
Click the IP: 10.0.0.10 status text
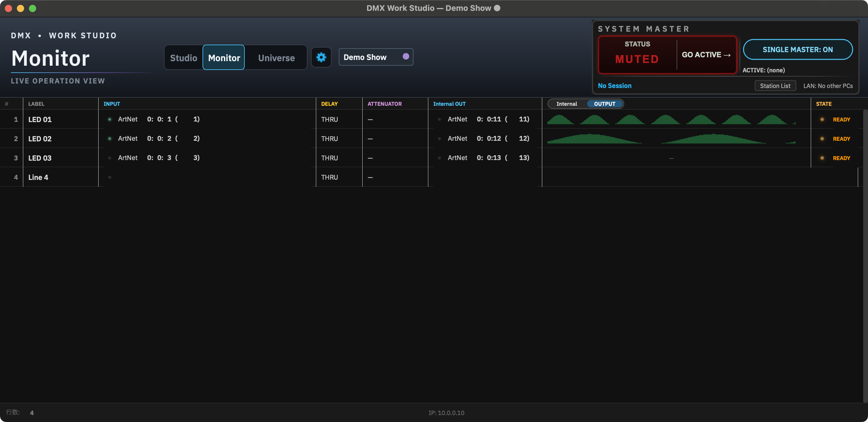[446, 413]
